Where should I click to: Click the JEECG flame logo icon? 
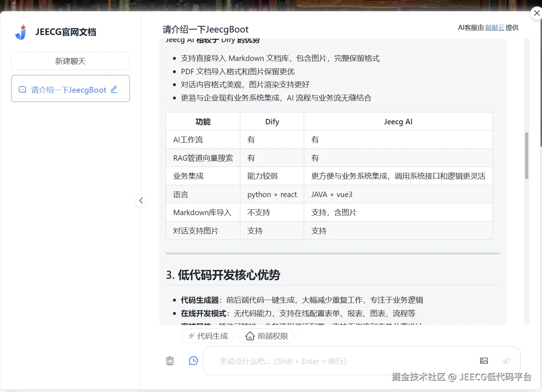pyautogui.click(x=21, y=32)
